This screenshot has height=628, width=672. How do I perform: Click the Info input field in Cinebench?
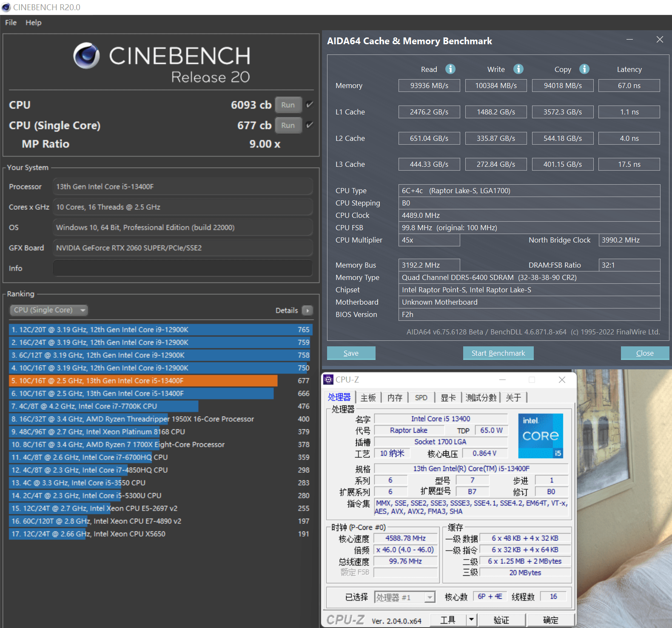click(183, 268)
